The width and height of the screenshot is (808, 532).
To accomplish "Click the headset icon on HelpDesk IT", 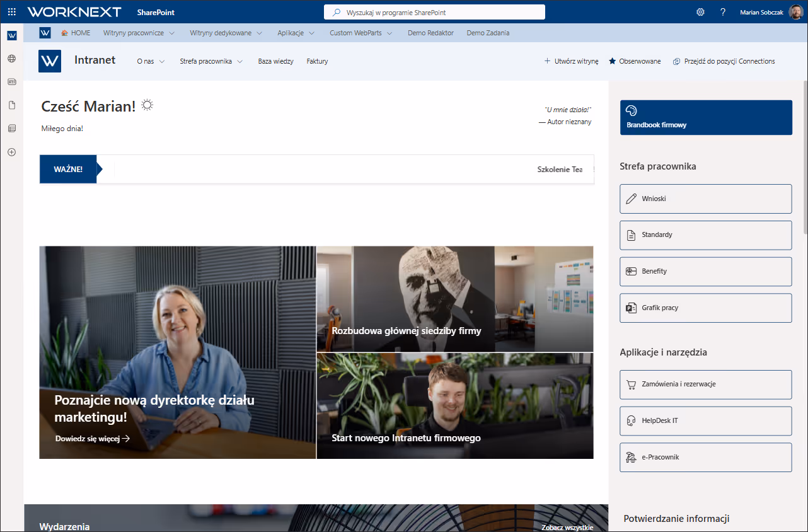I will click(632, 421).
